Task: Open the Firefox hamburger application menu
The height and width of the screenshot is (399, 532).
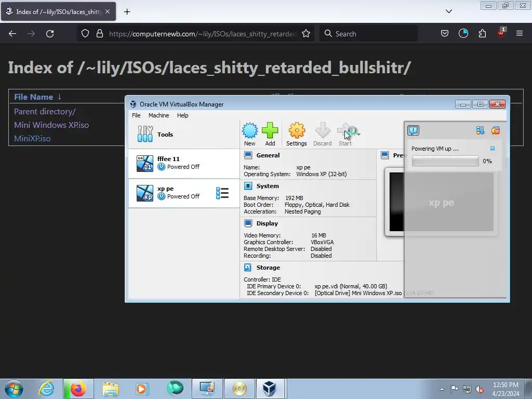Action: click(520, 34)
